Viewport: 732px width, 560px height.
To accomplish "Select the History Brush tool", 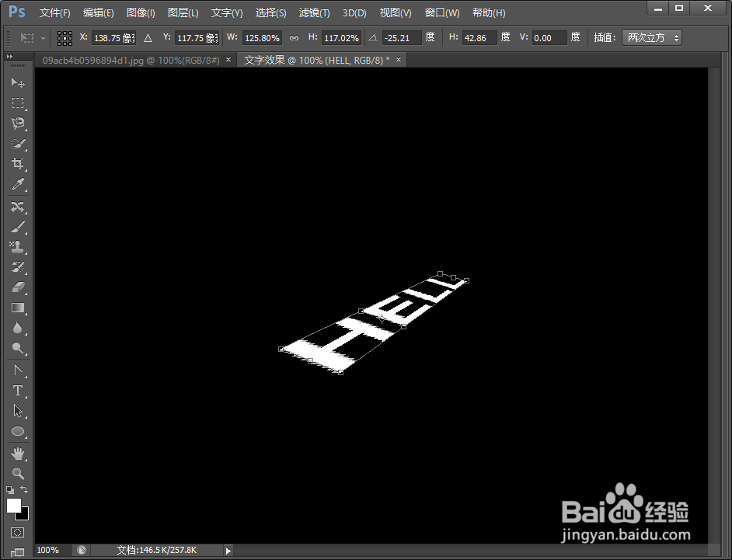I will pos(18,267).
